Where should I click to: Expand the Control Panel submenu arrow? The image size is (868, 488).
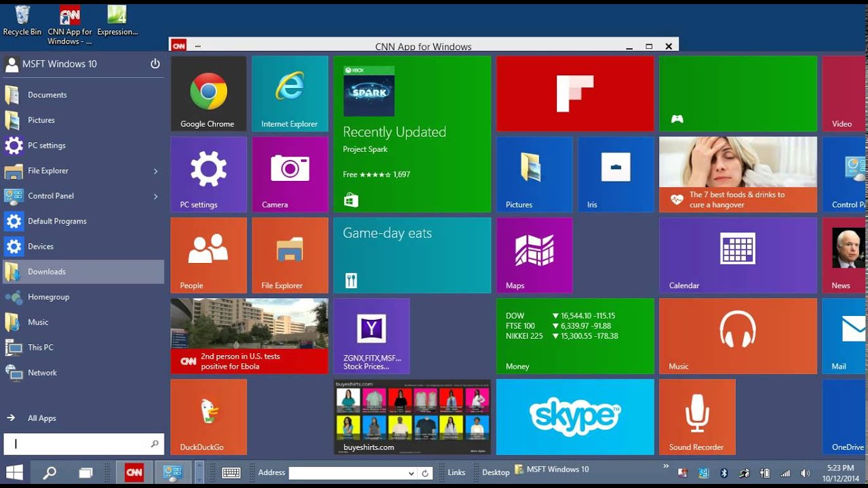point(156,196)
